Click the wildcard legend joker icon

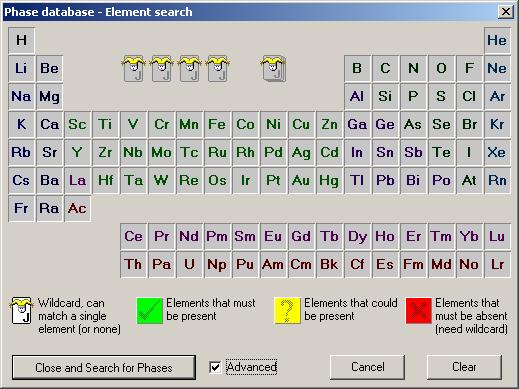tap(22, 311)
